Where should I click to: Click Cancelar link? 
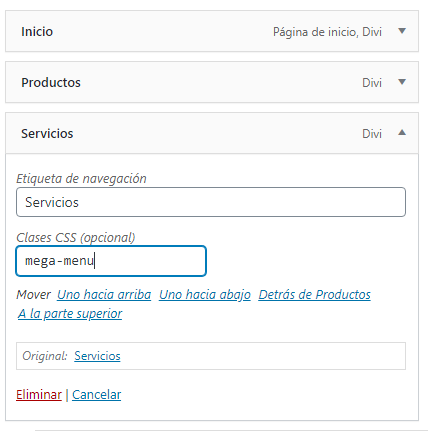click(x=97, y=395)
